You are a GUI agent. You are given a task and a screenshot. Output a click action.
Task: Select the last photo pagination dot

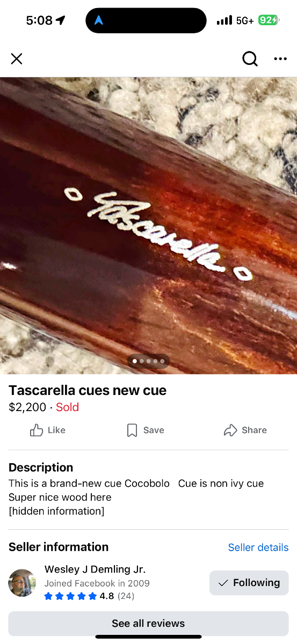coord(162,361)
